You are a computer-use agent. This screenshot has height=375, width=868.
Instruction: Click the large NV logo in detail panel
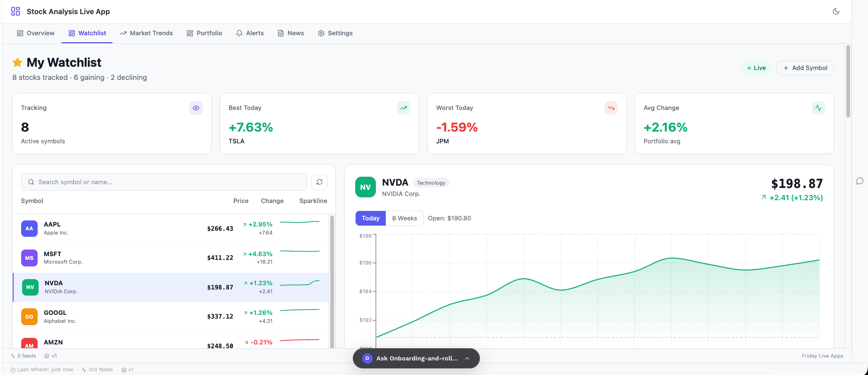pyautogui.click(x=366, y=187)
